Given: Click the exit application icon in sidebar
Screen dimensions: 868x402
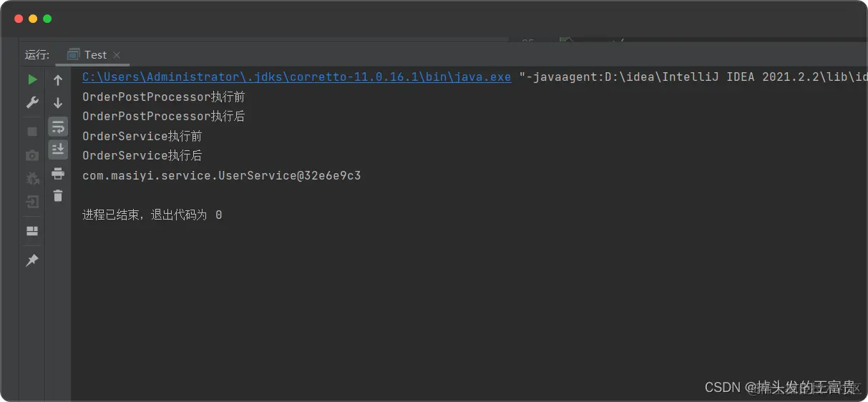Looking at the screenshot, I should [32, 202].
